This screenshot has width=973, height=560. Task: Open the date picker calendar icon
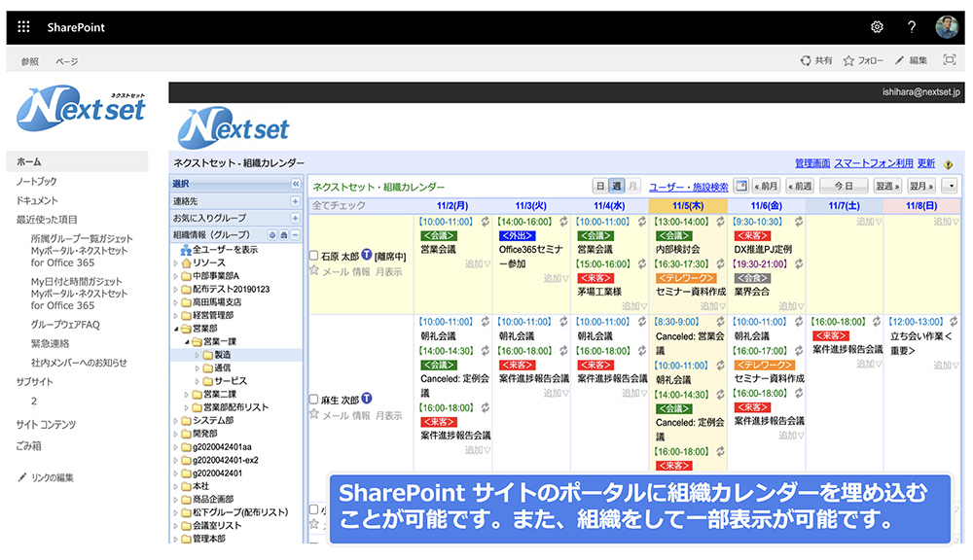(x=740, y=186)
